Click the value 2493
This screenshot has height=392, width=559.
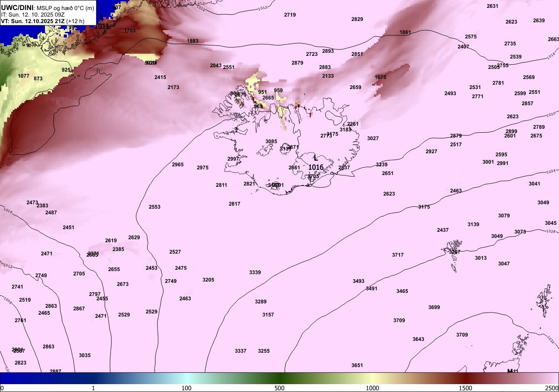point(450,93)
